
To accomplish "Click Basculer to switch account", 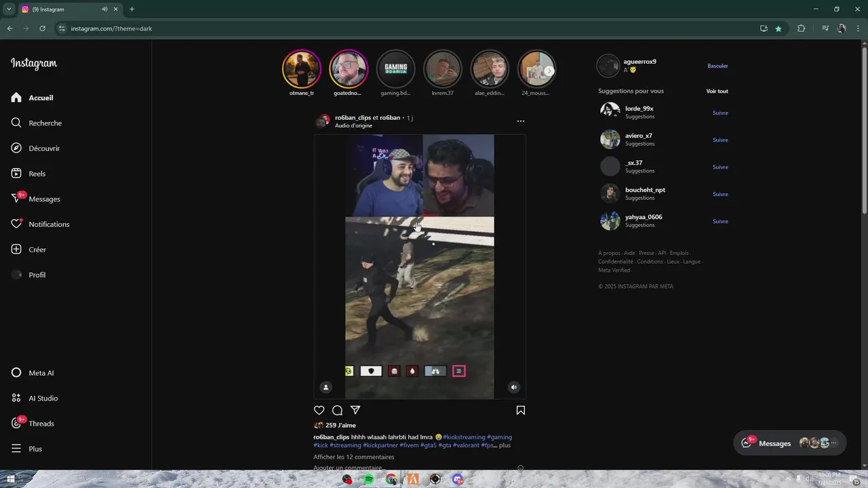I will [717, 66].
